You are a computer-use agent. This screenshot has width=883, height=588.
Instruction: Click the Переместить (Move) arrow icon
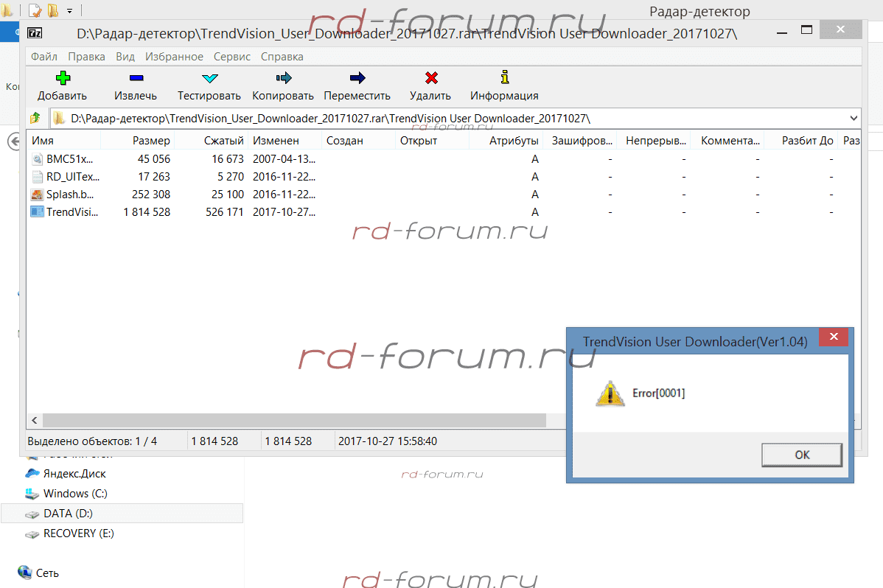pos(357,77)
